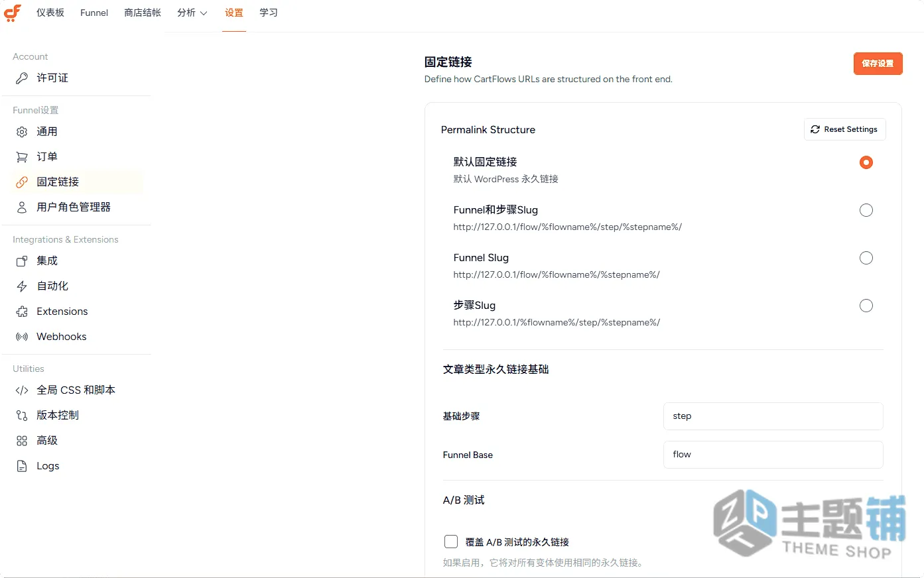Click the URL http://127.0.0.1/%flowname%/step/%stepname%/
Viewport: 924px width, 578px height.
tap(557, 323)
